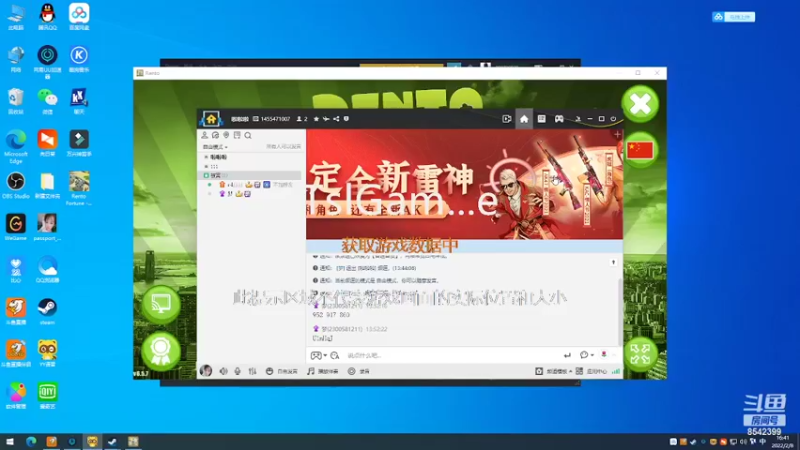Click the notes sheet icon in sidebar toolbar
The height and width of the screenshot is (450, 800).
click(237, 135)
